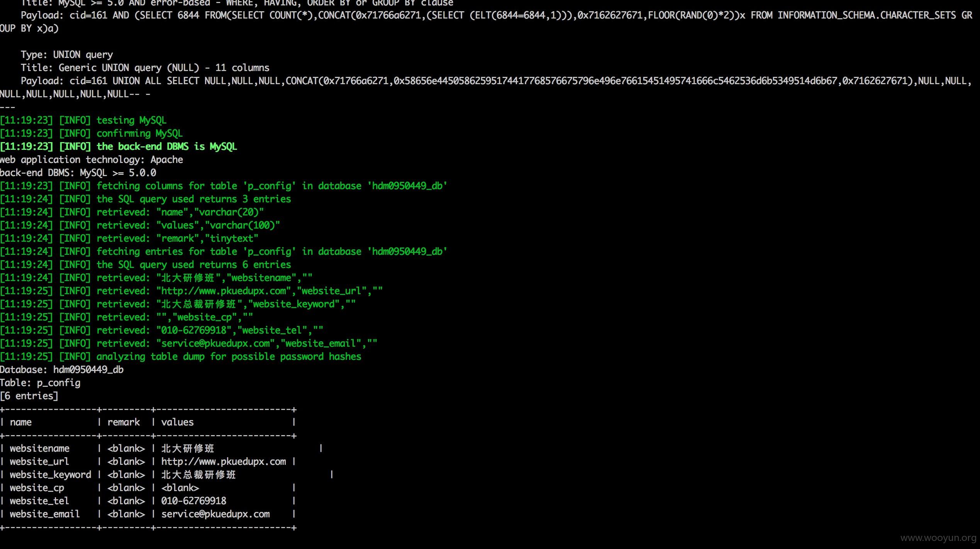Click retrieved "values","varchar(100)" line

point(140,225)
